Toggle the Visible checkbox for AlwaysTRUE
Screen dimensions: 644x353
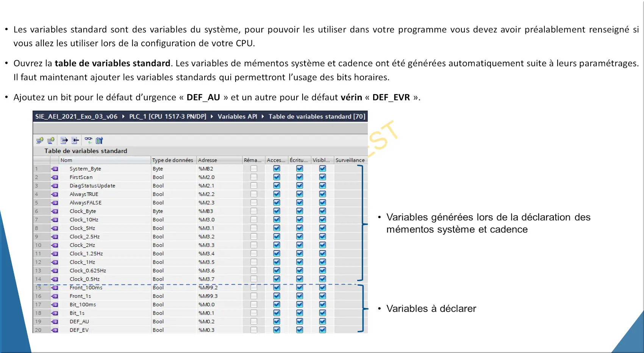point(322,194)
